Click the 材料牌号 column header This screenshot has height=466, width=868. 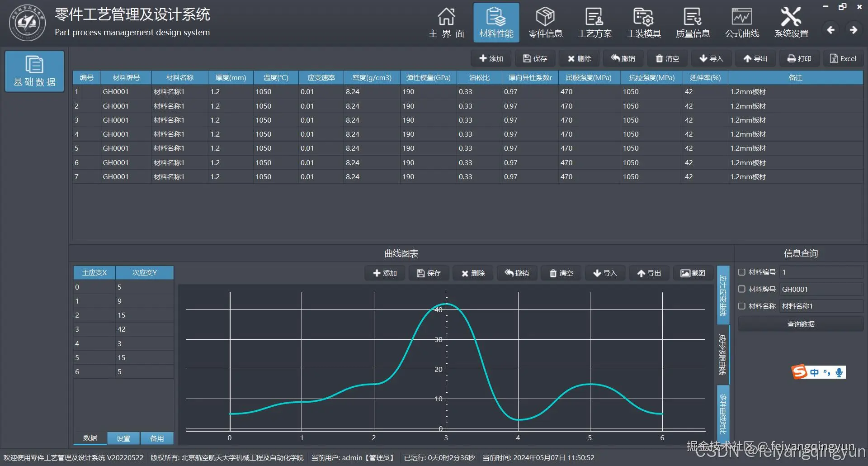[x=126, y=77]
